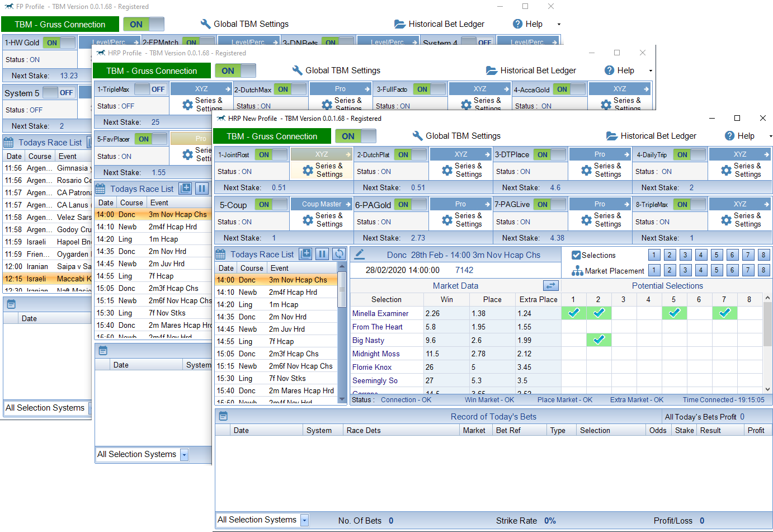Image resolution: width=773 pixels, height=532 pixels.
Task: Click the swap arrows icon next to Market Data
Action: pyautogui.click(x=551, y=286)
